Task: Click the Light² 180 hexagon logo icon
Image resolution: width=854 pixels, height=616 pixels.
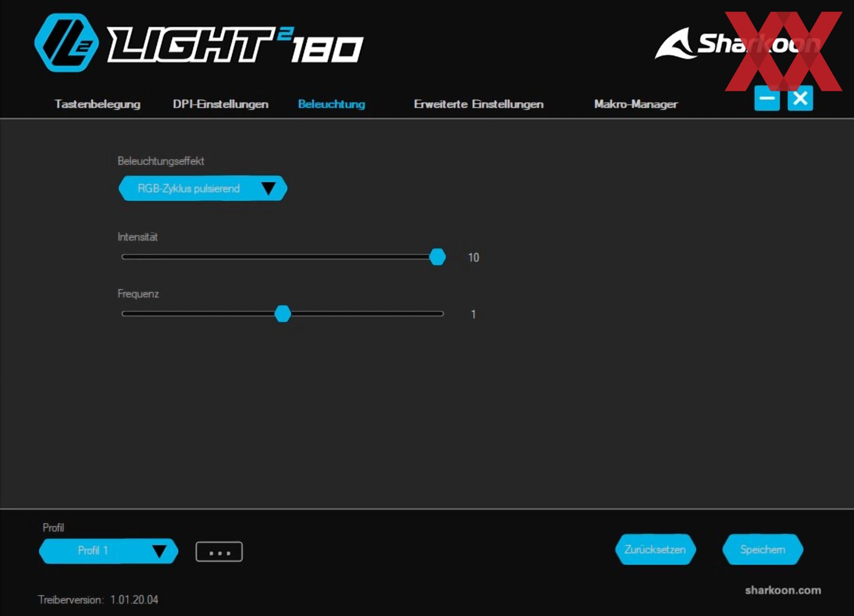Action: pos(67,43)
